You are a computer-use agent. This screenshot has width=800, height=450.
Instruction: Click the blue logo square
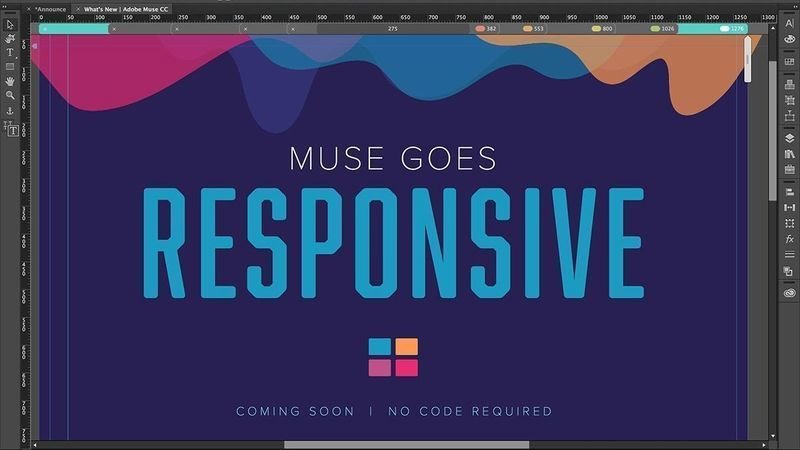(380, 346)
